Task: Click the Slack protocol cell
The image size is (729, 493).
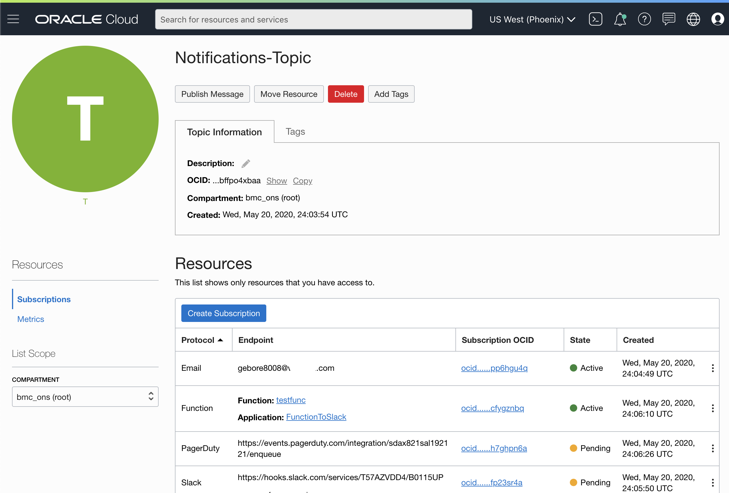Action: point(191,482)
